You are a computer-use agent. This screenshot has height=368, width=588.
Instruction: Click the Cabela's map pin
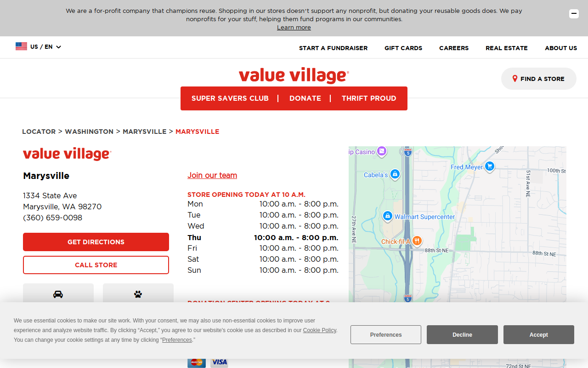tap(395, 174)
